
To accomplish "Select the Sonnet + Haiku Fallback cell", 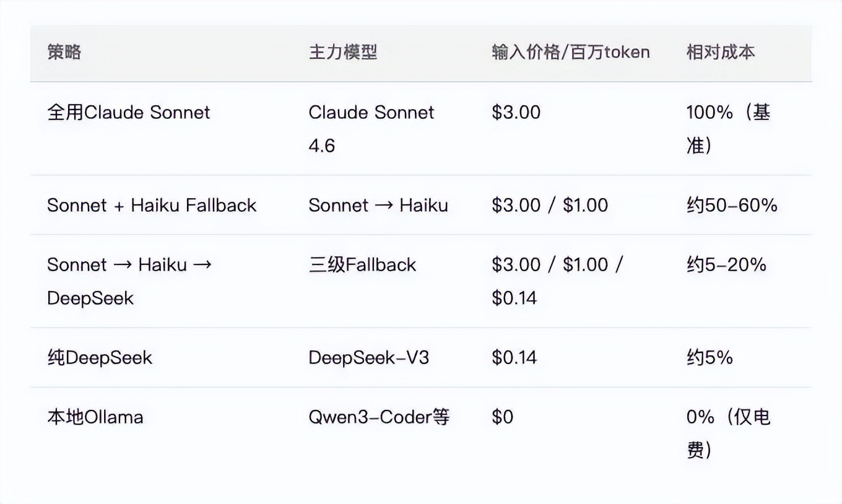I will pos(152,206).
